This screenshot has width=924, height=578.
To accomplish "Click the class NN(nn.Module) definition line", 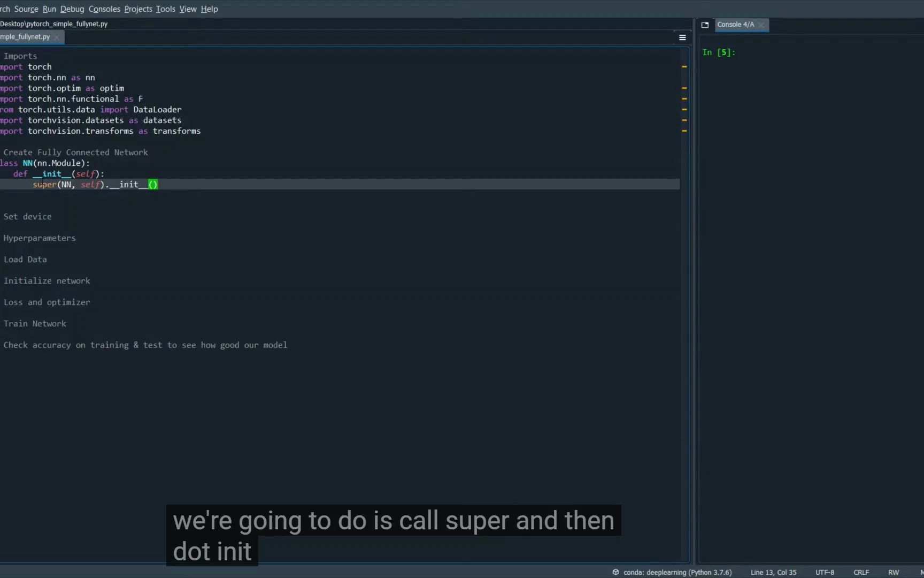I will coord(45,163).
